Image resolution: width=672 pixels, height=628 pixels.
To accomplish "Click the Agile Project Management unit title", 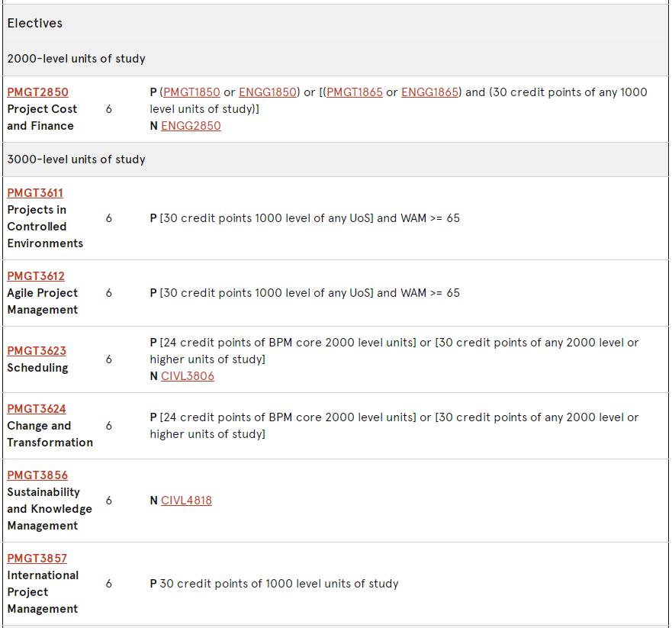I will (x=43, y=301).
